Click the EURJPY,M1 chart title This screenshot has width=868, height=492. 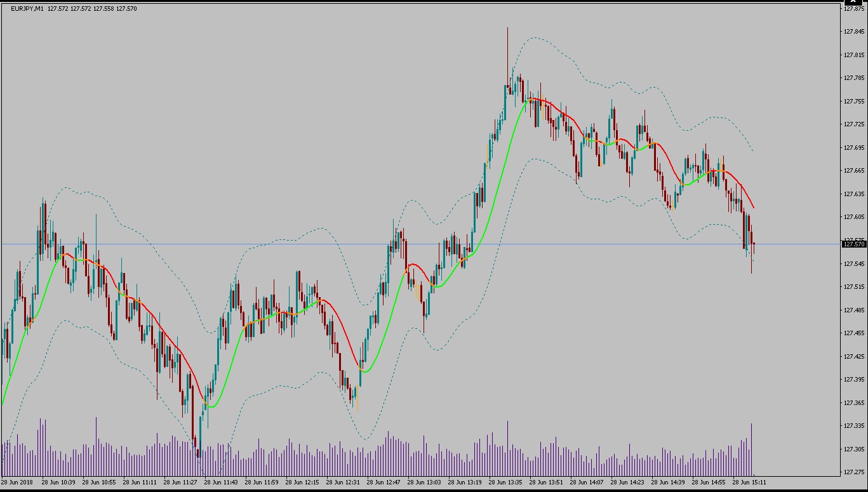click(x=27, y=9)
